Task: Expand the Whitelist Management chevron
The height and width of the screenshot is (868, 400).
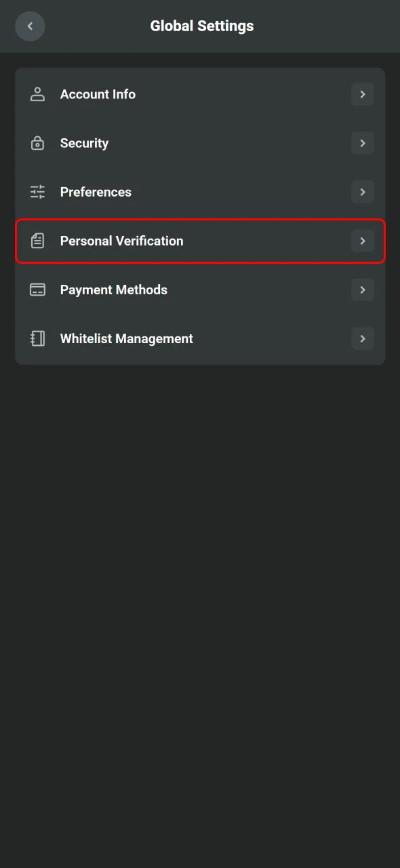Action: click(x=363, y=338)
